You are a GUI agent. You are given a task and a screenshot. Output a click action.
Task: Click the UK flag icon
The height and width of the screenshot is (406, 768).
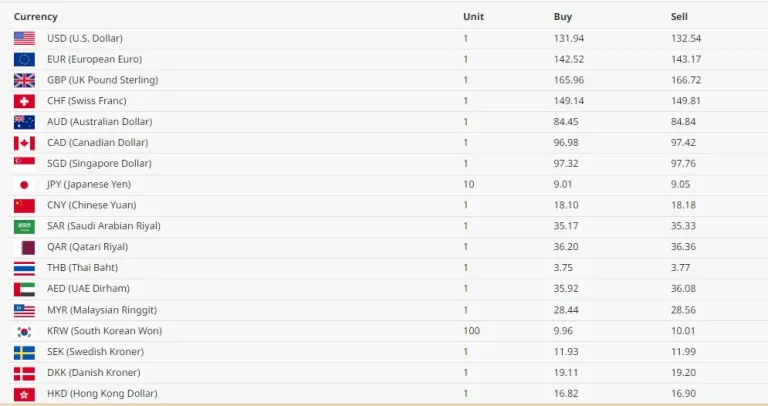[24, 80]
